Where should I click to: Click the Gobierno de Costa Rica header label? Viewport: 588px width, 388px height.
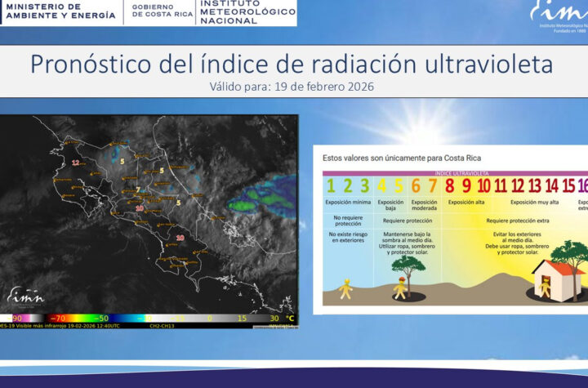tap(161, 12)
